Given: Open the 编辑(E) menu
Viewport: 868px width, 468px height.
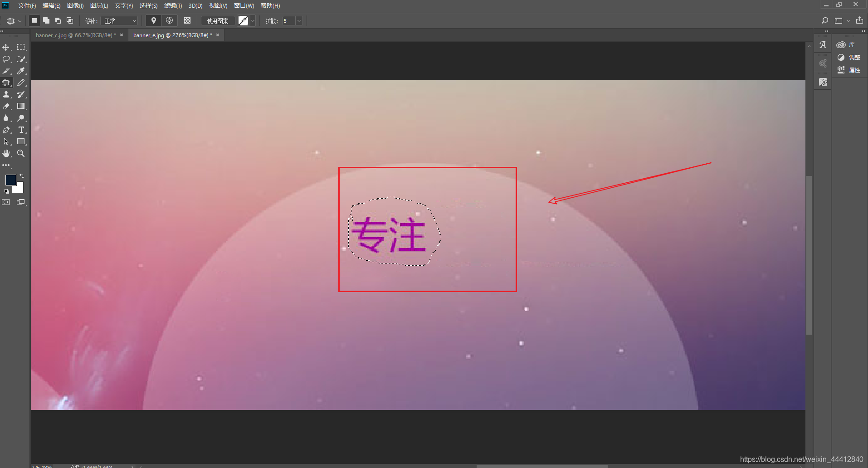Looking at the screenshot, I should pyautogui.click(x=51, y=5).
